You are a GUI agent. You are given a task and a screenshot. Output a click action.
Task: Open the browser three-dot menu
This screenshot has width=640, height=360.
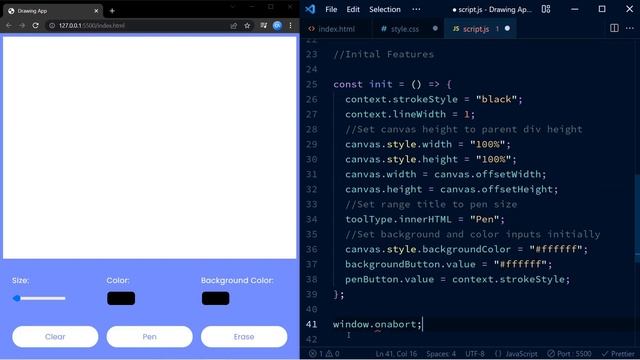[x=291, y=25]
